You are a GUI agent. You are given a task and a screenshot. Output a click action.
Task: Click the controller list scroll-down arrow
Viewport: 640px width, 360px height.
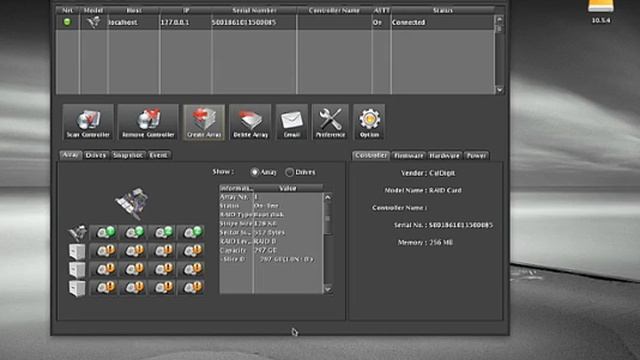coord(500,90)
